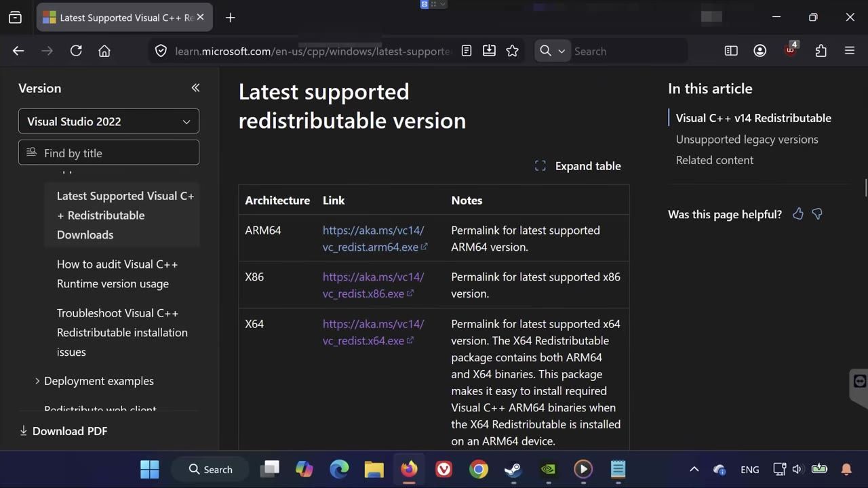Open File Explorer from the taskbar
The image size is (868, 488).
(x=374, y=469)
